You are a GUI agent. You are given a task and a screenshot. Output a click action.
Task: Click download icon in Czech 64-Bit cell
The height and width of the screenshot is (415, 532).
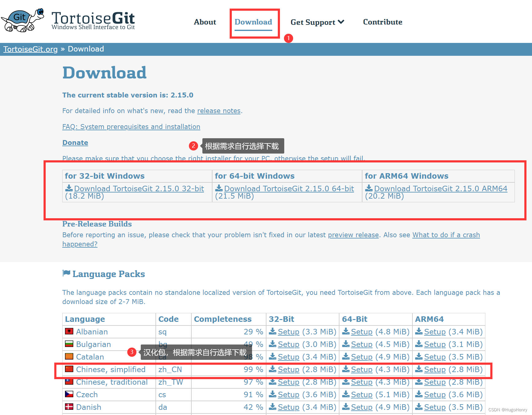click(346, 394)
